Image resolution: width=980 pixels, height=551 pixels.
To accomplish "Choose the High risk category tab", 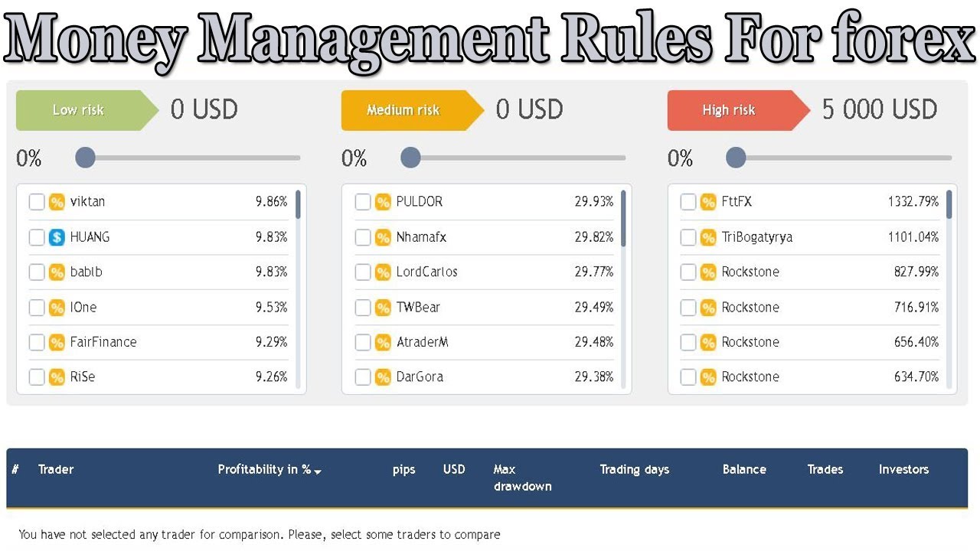I will [x=730, y=110].
